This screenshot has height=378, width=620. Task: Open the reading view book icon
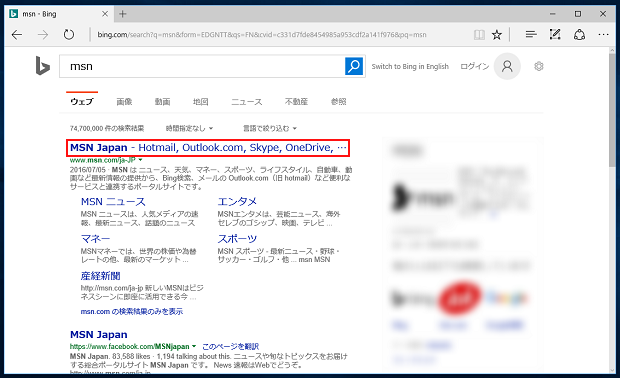point(479,35)
